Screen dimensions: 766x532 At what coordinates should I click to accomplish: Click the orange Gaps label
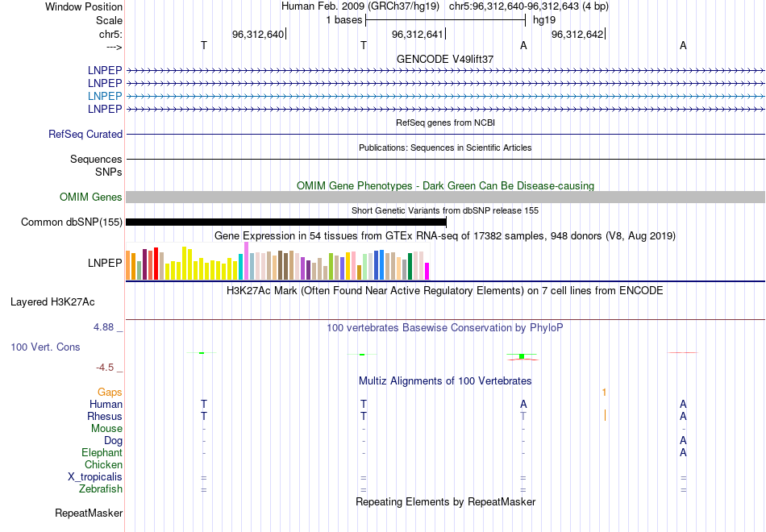pyautogui.click(x=110, y=393)
